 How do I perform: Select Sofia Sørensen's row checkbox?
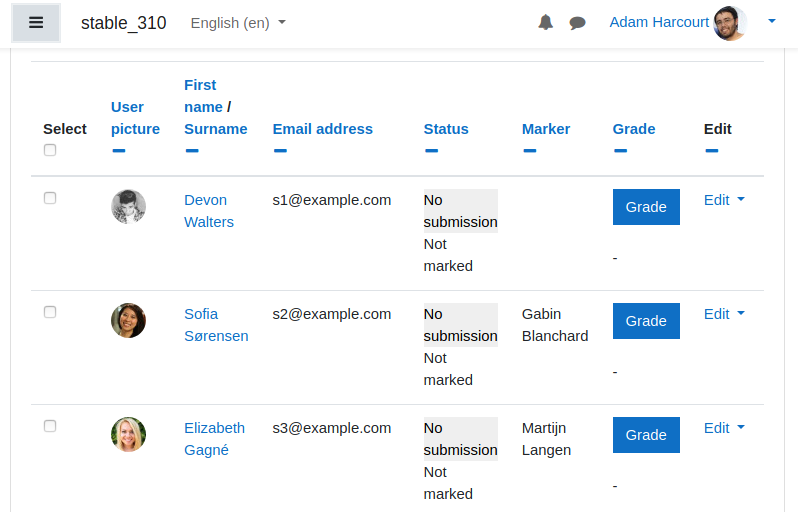(50, 312)
